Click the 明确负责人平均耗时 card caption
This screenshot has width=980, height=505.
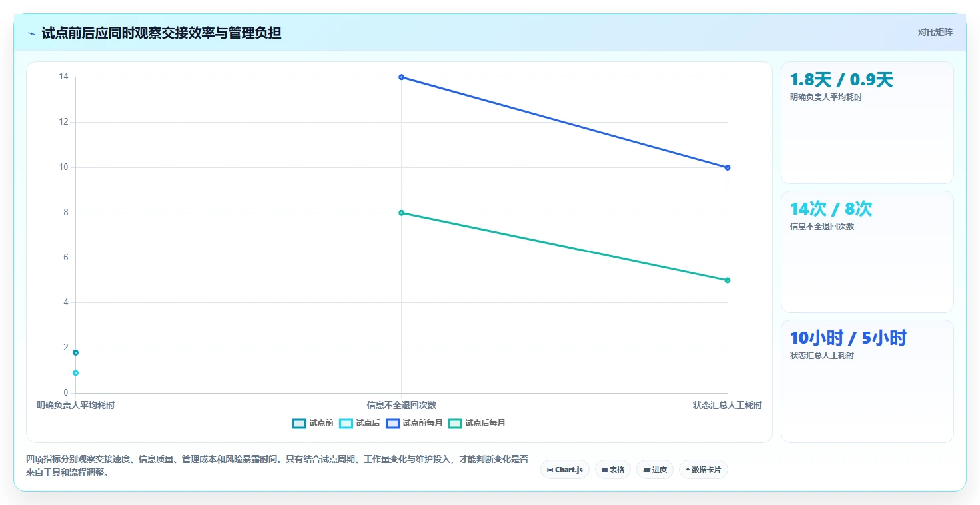pyautogui.click(x=826, y=97)
